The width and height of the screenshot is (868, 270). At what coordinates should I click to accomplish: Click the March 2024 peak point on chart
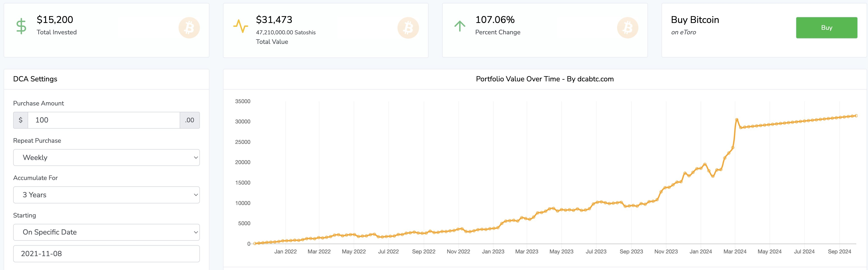[x=737, y=120]
